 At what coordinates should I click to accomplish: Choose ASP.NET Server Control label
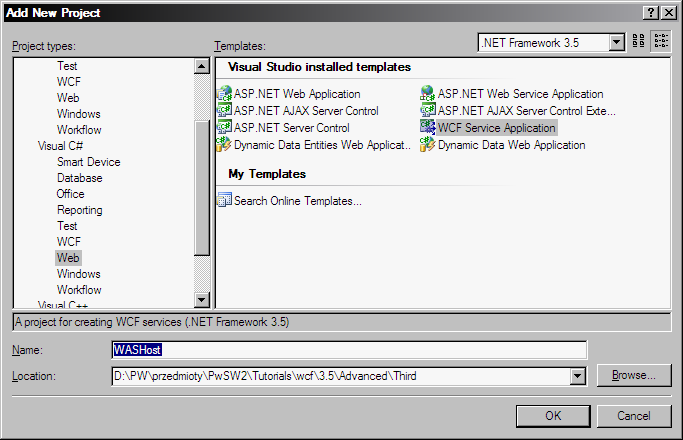pyautogui.click(x=292, y=128)
